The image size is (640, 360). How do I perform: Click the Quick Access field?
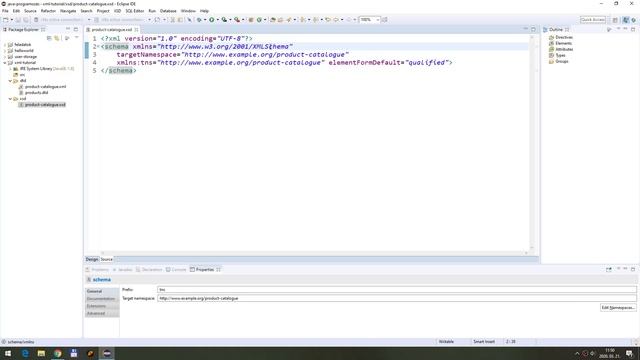click(x=593, y=20)
